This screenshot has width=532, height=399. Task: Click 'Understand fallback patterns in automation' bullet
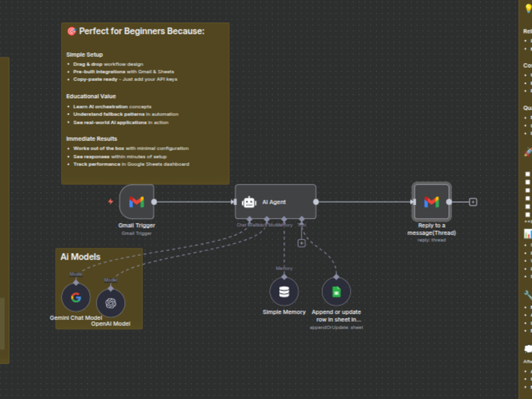click(126, 114)
